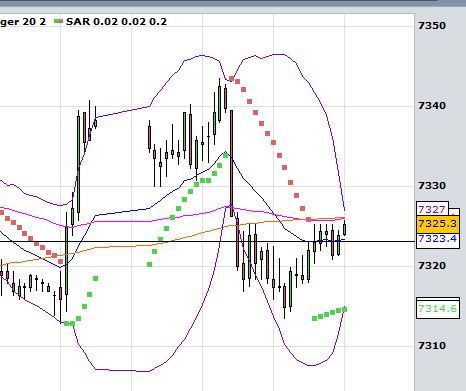
Task: Click the green SAR legend color marker
Action: (59, 22)
